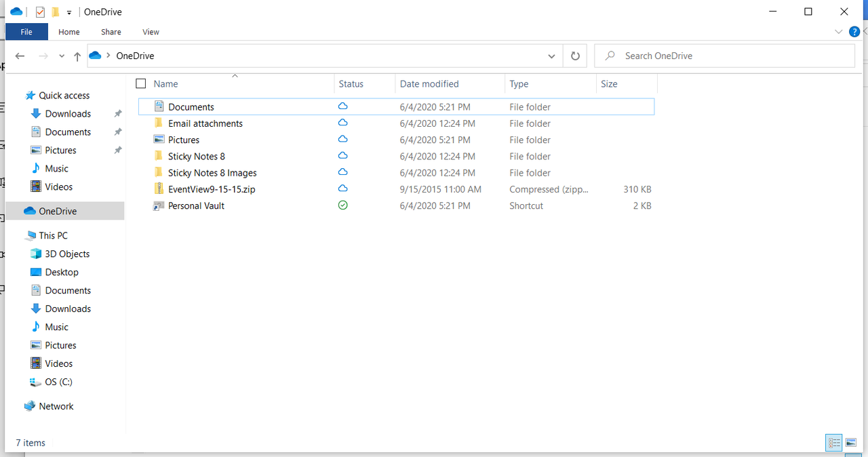Switch to Large icons view via status bar icon
The image size is (868, 457).
(x=851, y=443)
